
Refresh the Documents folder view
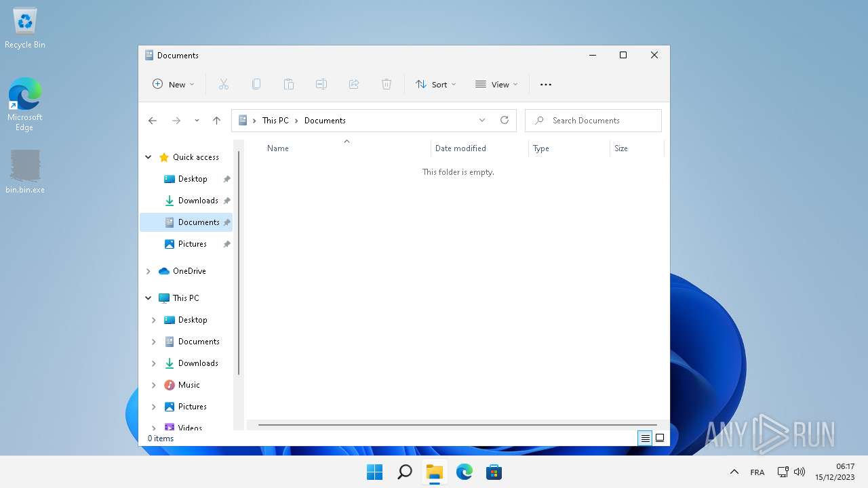(x=504, y=120)
